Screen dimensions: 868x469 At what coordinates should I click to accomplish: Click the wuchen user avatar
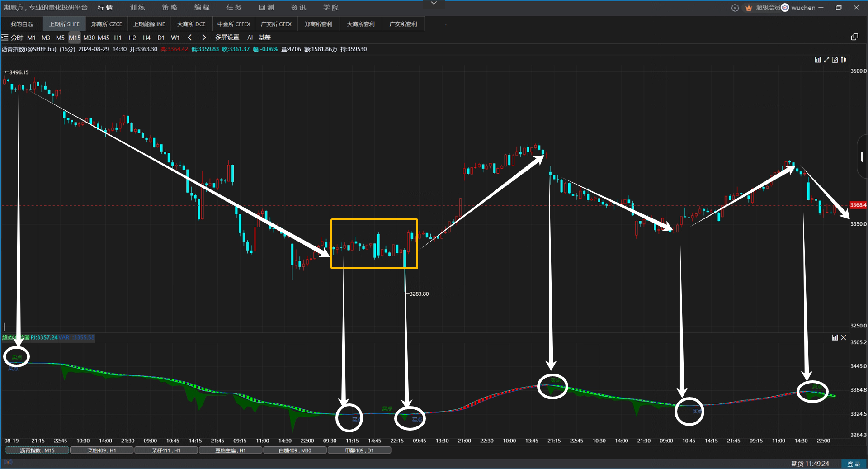pyautogui.click(x=785, y=8)
